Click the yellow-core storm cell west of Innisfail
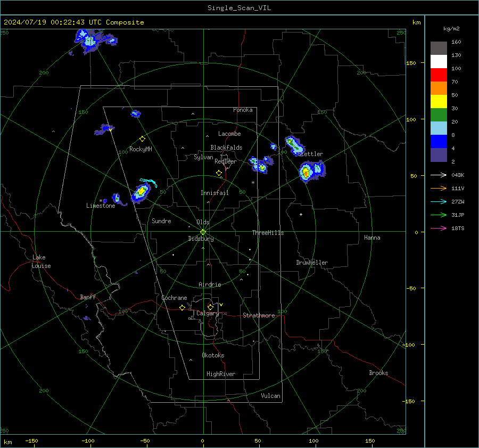Image resolution: width=479 pixels, height=448 pixels. point(141,193)
